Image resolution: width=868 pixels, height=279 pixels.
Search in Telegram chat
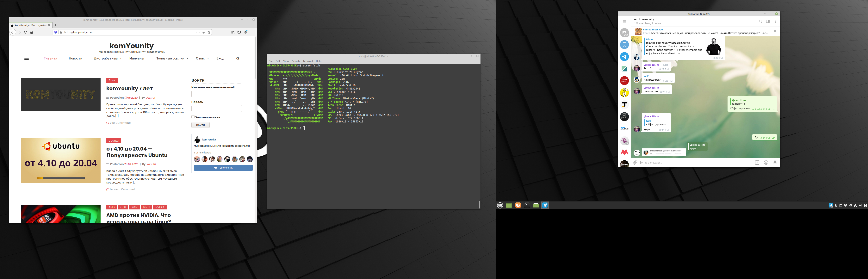tap(760, 21)
